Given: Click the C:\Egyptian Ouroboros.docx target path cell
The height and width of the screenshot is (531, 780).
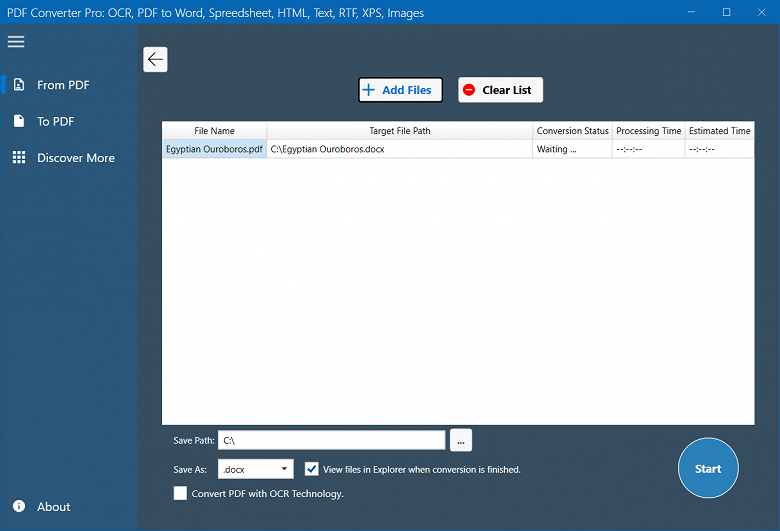Looking at the screenshot, I should (x=399, y=149).
